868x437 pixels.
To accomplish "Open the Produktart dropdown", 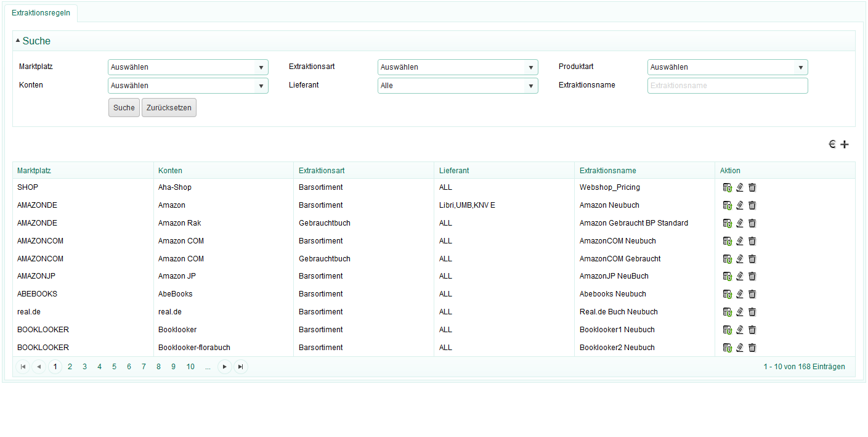I will tap(728, 67).
